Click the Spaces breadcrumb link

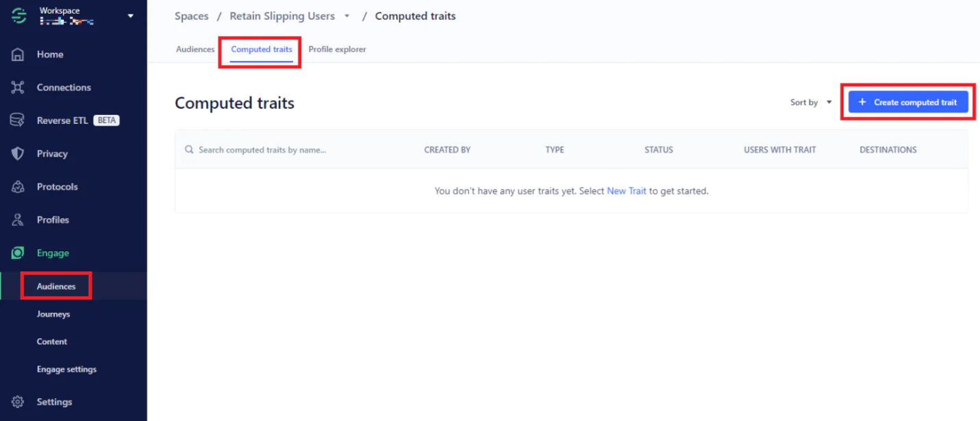tap(191, 16)
